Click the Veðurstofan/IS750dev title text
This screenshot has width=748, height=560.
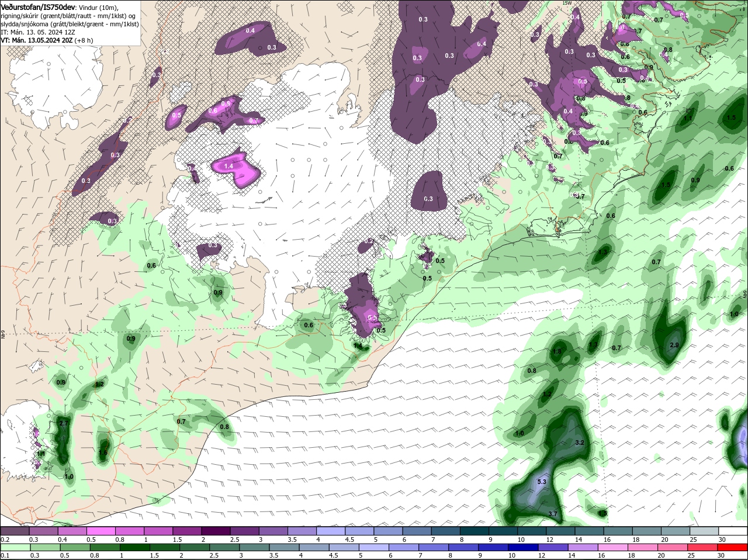[38, 7]
